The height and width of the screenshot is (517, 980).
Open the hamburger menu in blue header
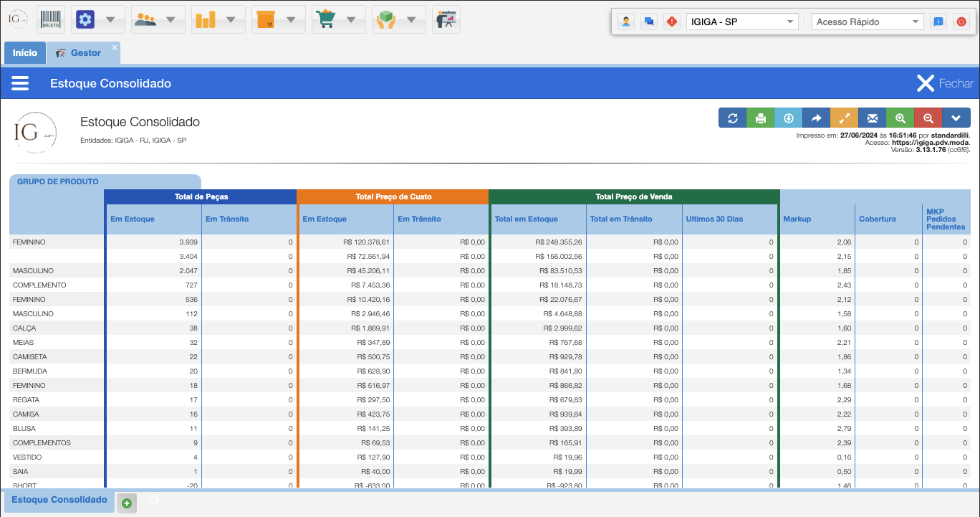click(x=20, y=83)
